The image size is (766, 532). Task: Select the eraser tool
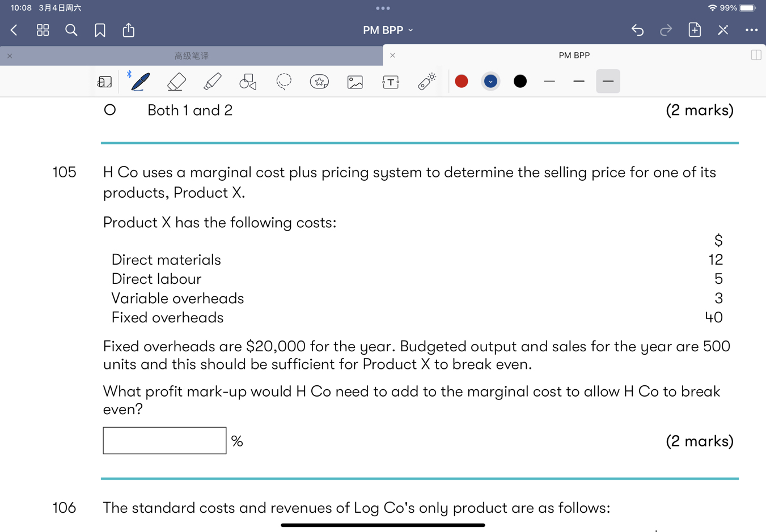tap(176, 82)
